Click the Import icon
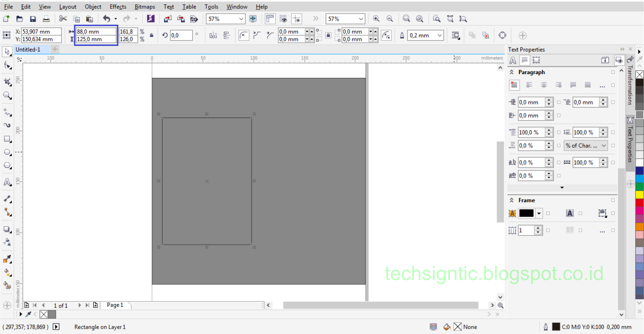This screenshot has width=644, height=334. tap(167, 19)
